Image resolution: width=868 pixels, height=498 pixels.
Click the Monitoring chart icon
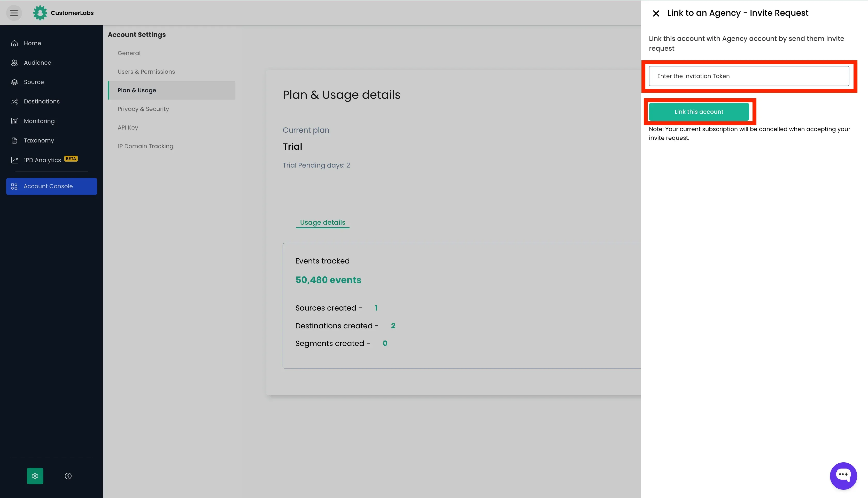[14, 121]
